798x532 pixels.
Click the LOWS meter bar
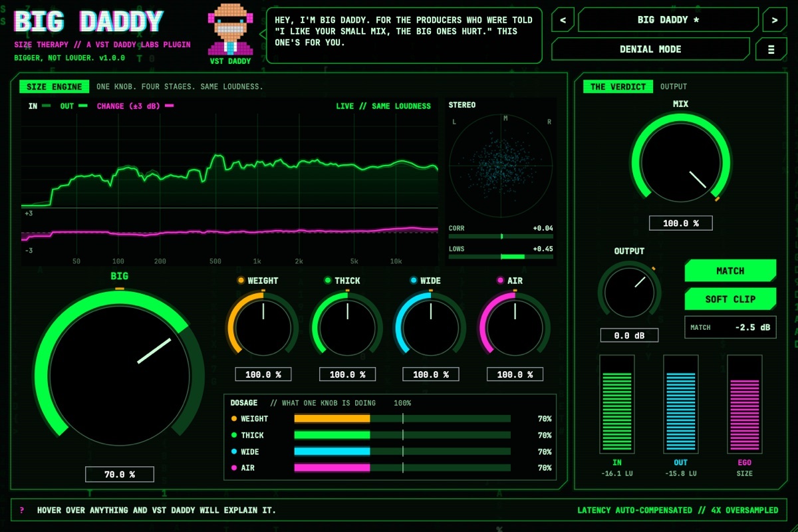coord(501,256)
